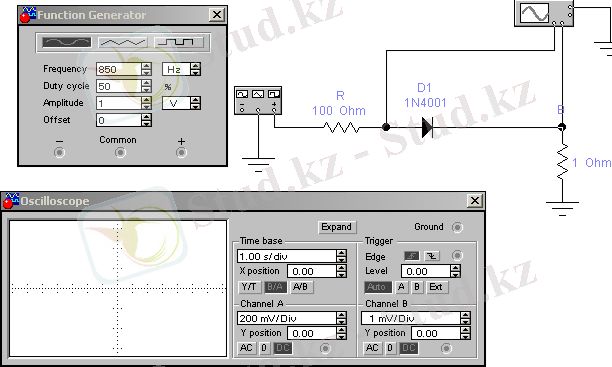Select Ext trigger source button
The height and width of the screenshot is (367, 612).
point(436,287)
